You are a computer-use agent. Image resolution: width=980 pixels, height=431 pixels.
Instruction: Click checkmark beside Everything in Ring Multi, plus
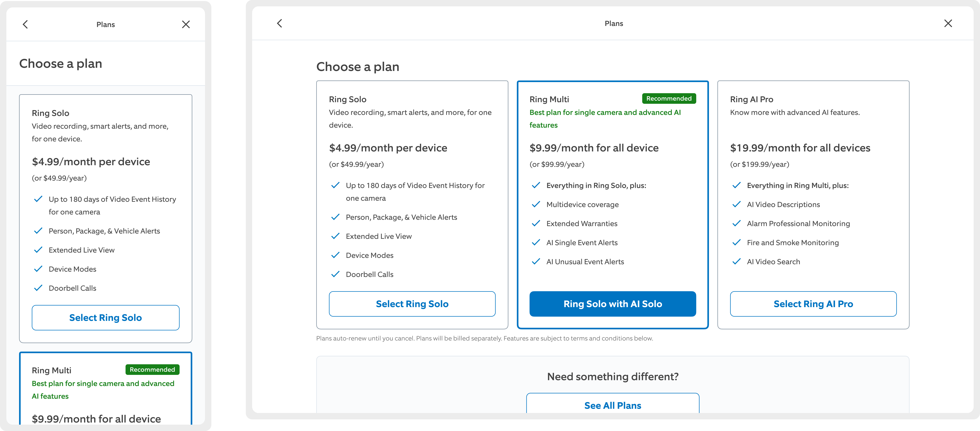[736, 185]
